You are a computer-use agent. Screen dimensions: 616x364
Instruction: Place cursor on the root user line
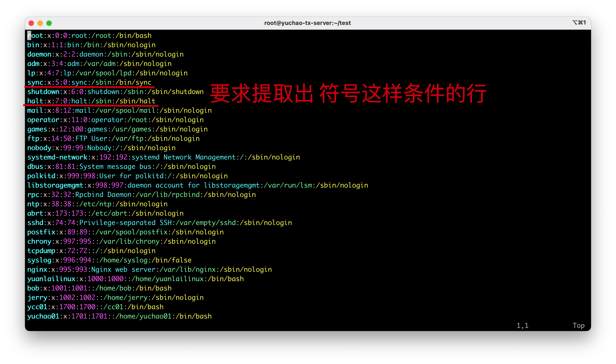click(89, 36)
